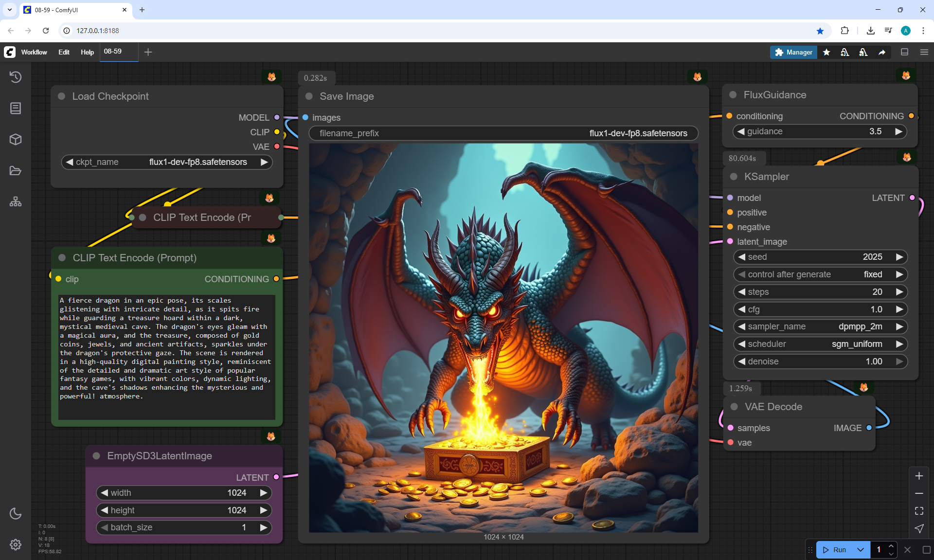The width and height of the screenshot is (934, 560).
Task: Click the Manager button
Action: coord(793,52)
